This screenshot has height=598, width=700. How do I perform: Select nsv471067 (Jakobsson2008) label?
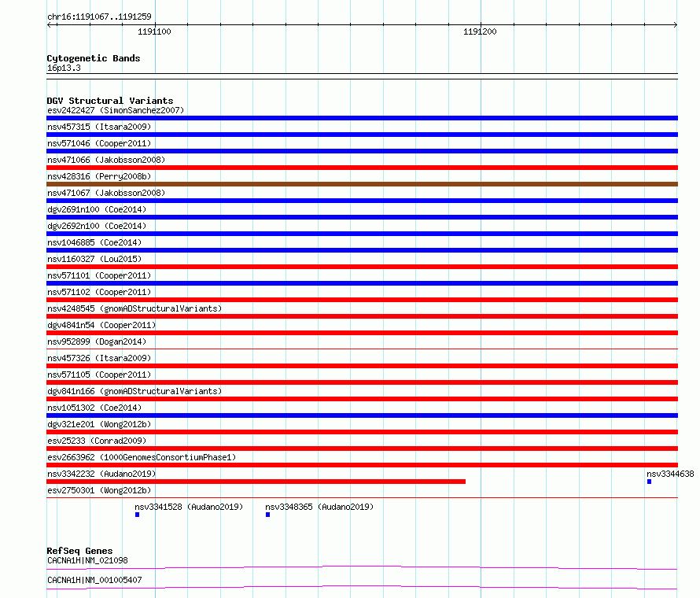pyautogui.click(x=106, y=193)
